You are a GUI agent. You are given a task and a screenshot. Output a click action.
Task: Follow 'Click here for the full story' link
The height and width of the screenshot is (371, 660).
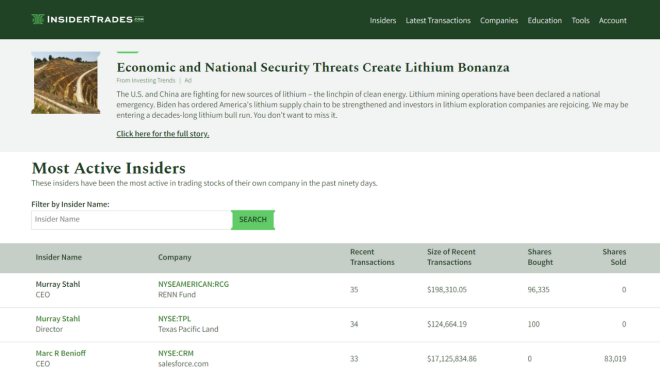click(162, 133)
